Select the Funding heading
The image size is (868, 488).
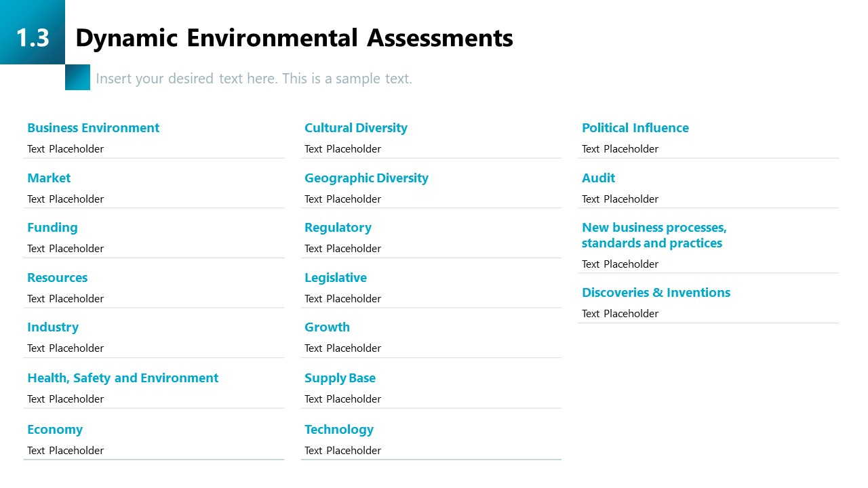click(52, 228)
